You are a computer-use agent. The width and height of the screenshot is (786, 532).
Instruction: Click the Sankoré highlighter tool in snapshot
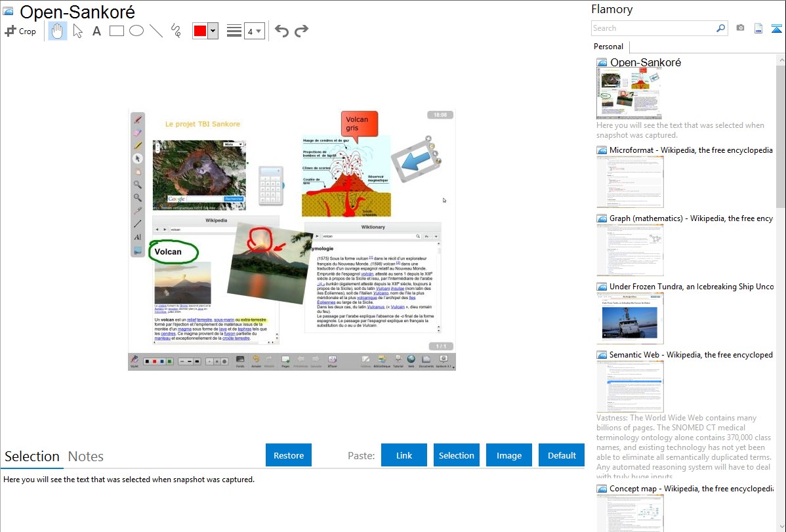[x=137, y=146]
